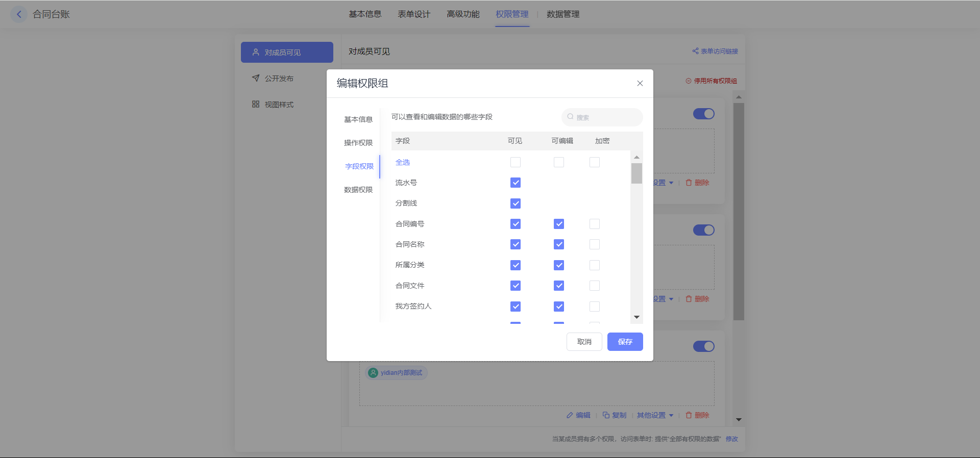Click the paper plane icon for 公开发布
980x458 pixels.
[256, 78]
